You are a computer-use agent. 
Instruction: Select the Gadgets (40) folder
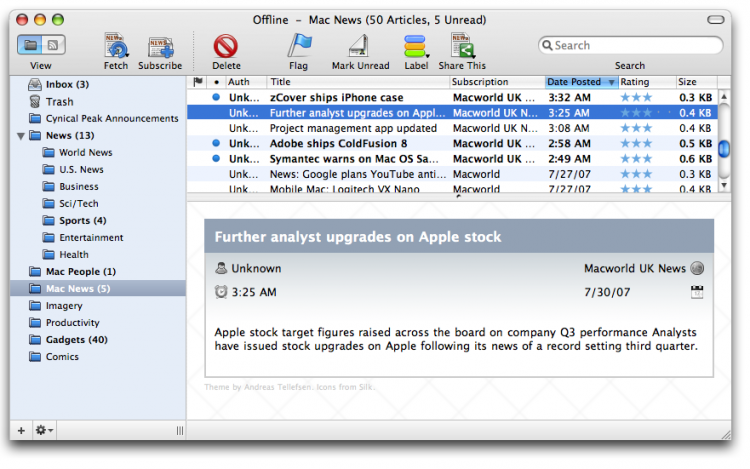click(98, 340)
